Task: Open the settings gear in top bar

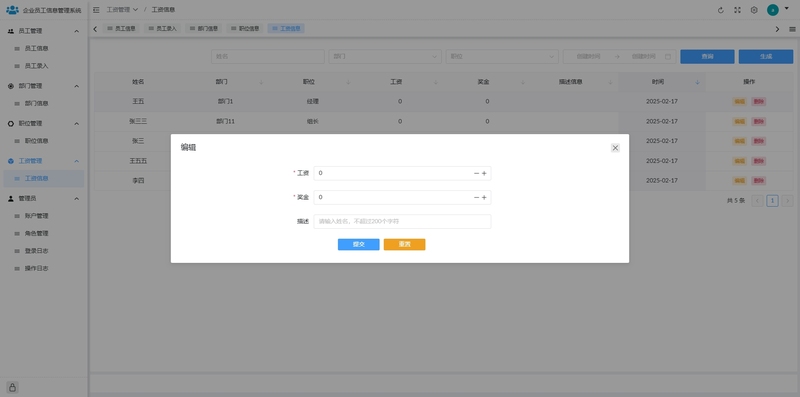Action: click(754, 10)
